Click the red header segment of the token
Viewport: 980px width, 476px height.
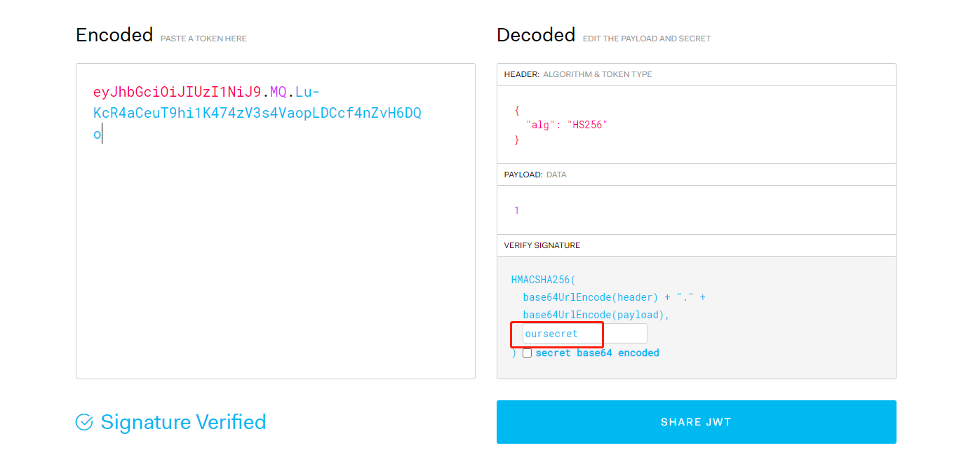pyautogui.click(x=177, y=92)
